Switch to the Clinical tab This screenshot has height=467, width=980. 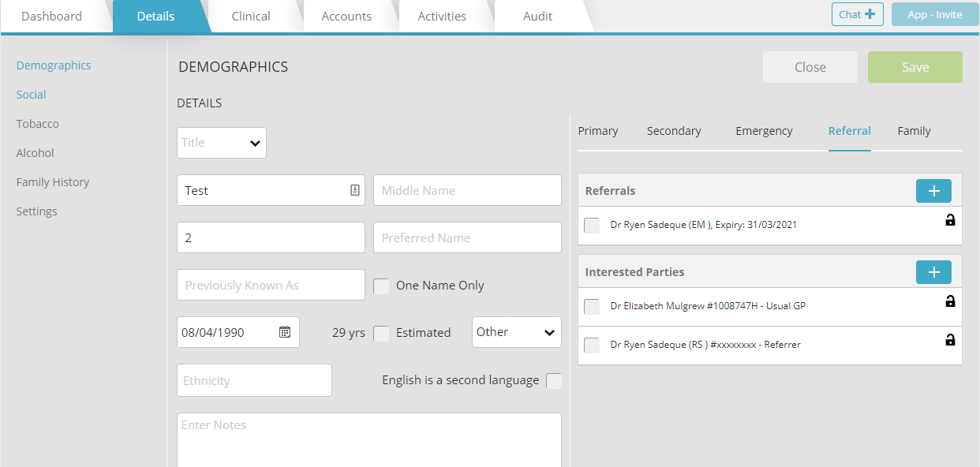(x=251, y=17)
